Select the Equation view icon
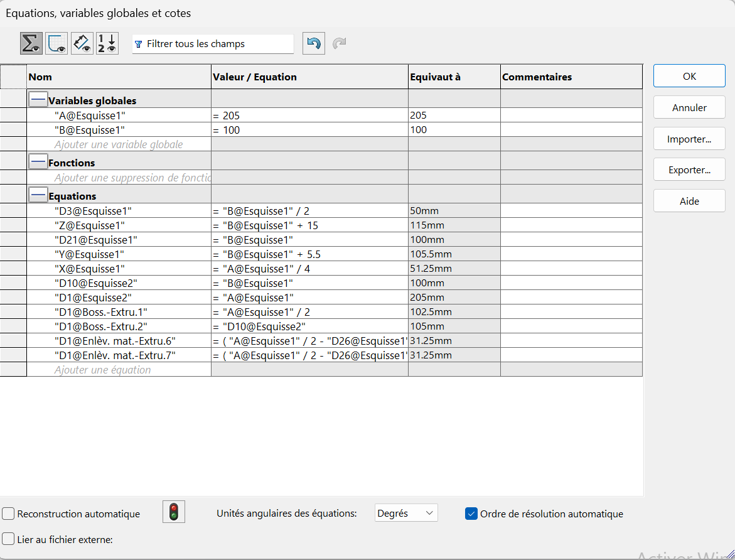The height and width of the screenshot is (560, 735). (31, 43)
